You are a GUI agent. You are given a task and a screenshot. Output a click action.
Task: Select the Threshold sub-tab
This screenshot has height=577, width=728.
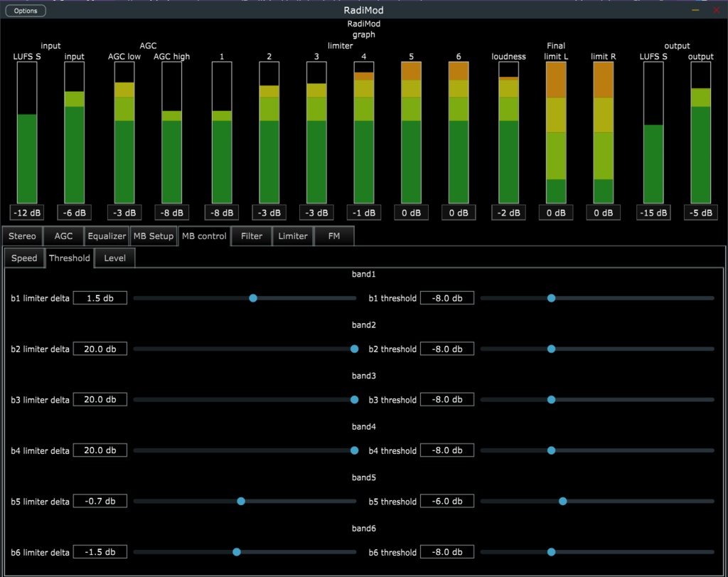tap(70, 258)
